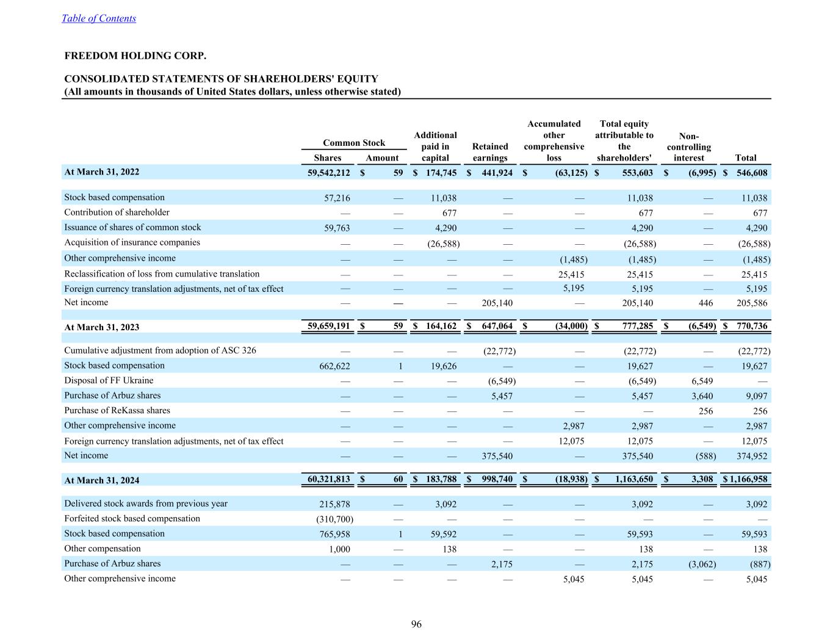Click the Retained earnings column header
The height and width of the screenshot is (644, 833).
point(490,152)
